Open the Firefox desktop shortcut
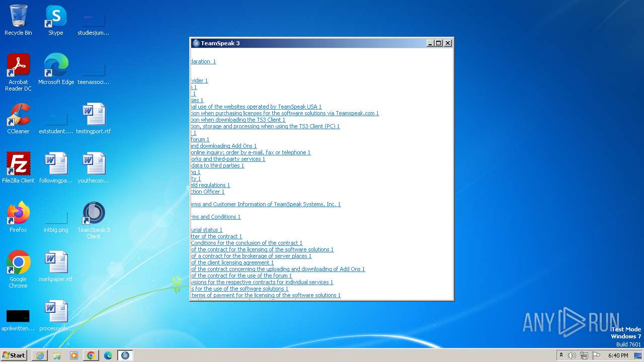Image resolution: width=644 pixels, height=362 pixels. pyautogui.click(x=18, y=217)
